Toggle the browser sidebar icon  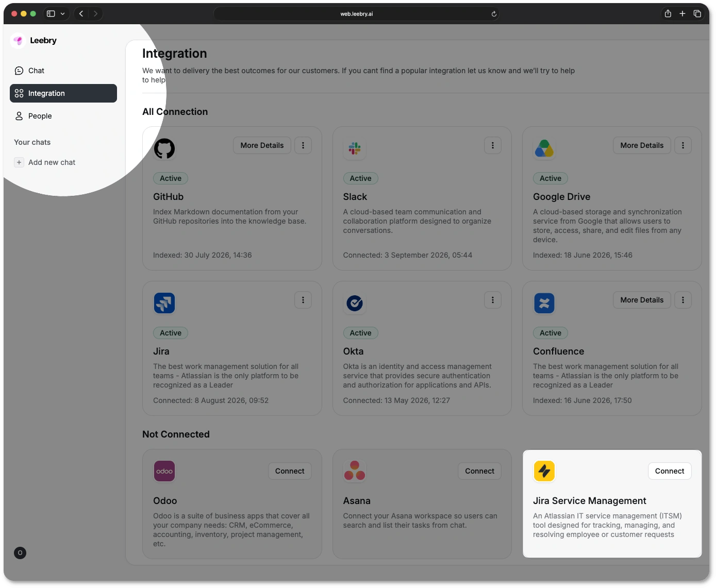coord(51,14)
